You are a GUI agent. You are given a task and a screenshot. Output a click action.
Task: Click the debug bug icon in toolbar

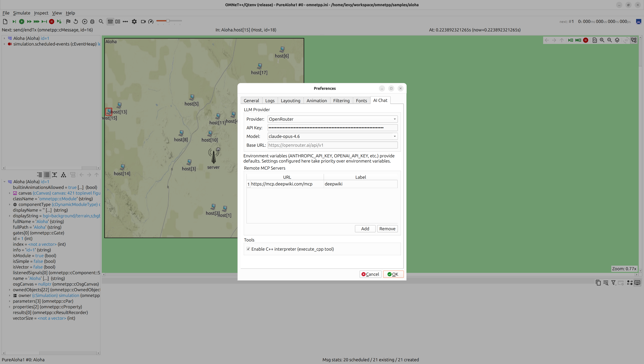92,22
